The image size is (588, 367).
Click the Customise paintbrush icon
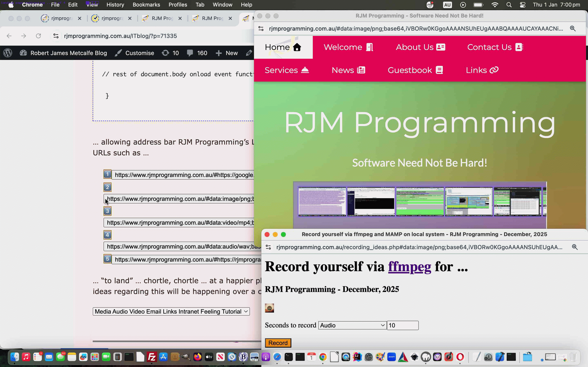(118, 53)
